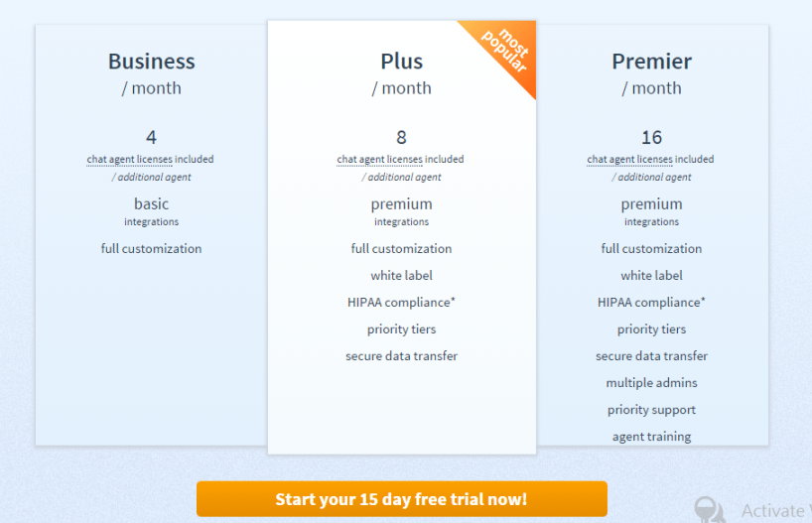This screenshot has height=523, width=812.
Task: Select the Premier plan heading
Action: pyautogui.click(x=651, y=62)
